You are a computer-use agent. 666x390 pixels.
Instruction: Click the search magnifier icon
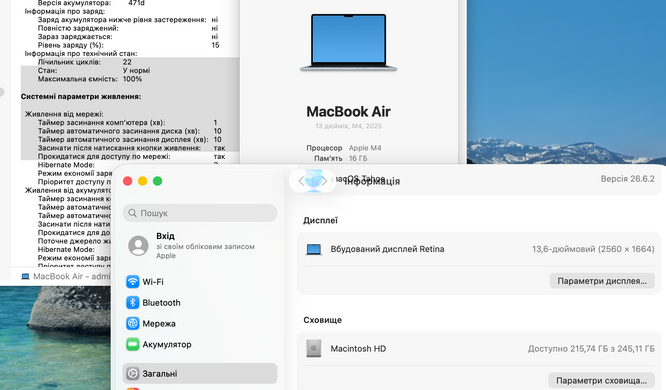133,213
